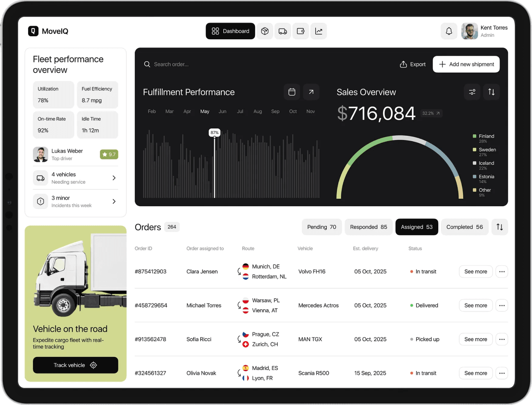The image size is (532, 405).
Task: Open more options for Michael Torres order
Action: click(x=502, y=305)
